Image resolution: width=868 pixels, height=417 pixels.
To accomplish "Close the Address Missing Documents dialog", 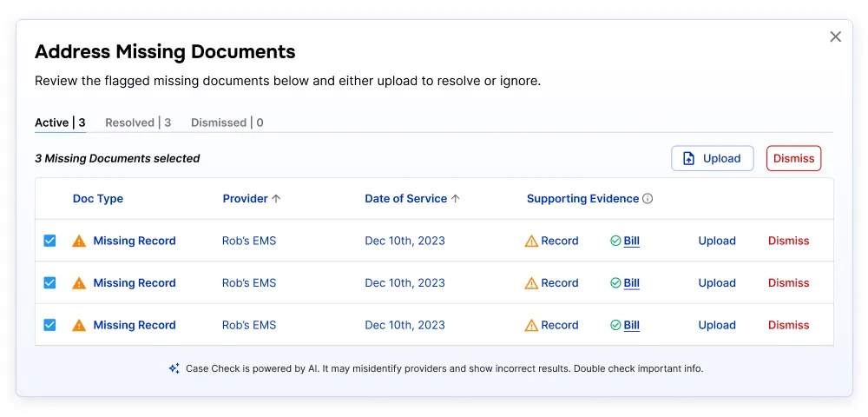I will (835, 36).
